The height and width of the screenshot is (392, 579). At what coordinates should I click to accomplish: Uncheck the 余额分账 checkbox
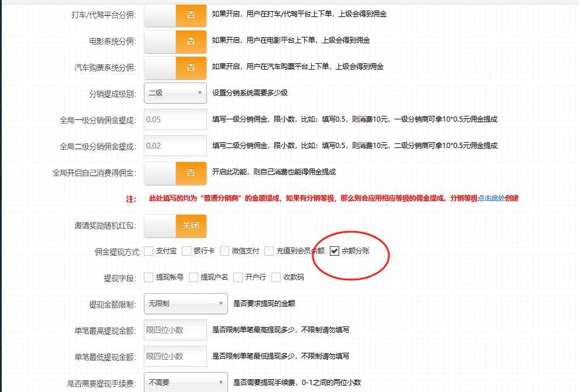tap(334, 251)
